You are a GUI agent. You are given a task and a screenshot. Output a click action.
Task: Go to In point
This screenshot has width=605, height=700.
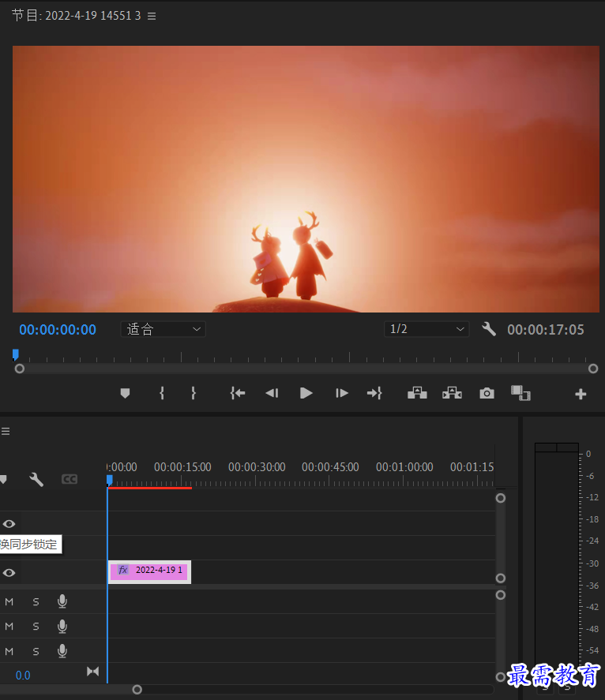(238, 393)
